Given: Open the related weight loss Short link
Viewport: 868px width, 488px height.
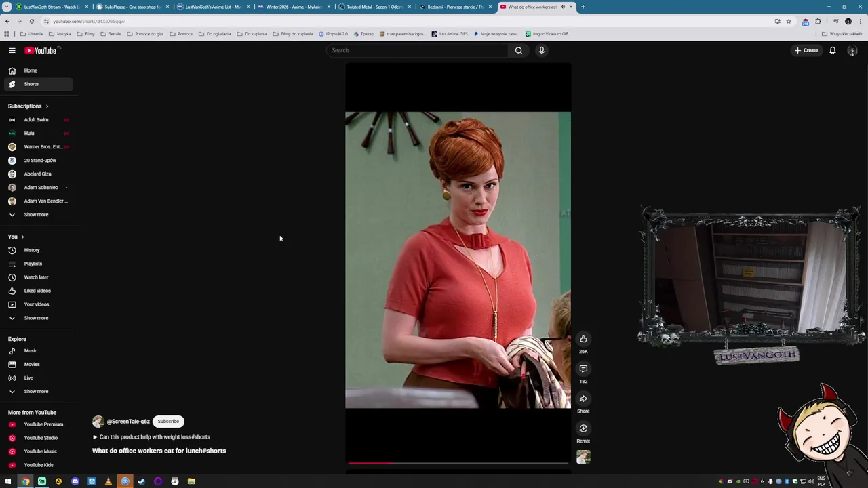Looking at the screenshot, I should pyautogui.click(x=151, y=437).
